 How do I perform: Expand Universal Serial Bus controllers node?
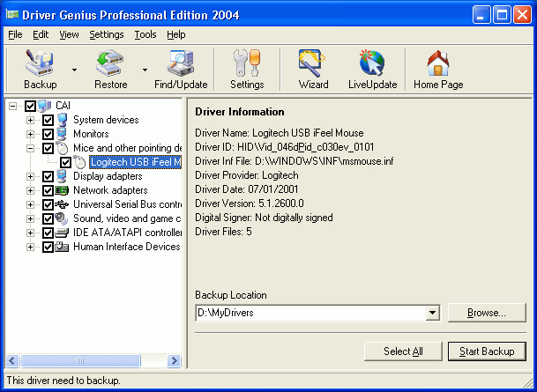coord(30,204)
